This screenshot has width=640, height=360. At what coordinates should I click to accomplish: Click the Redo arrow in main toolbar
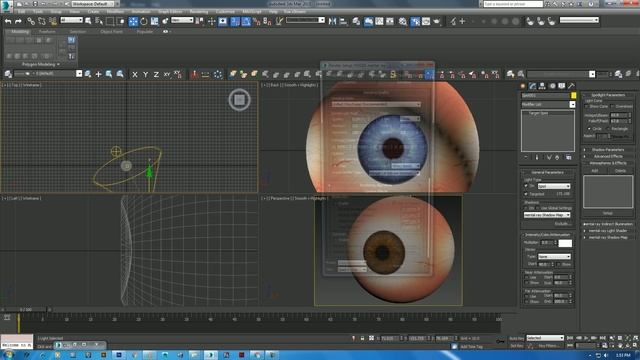pyautogui.click(x=18, y=21)
